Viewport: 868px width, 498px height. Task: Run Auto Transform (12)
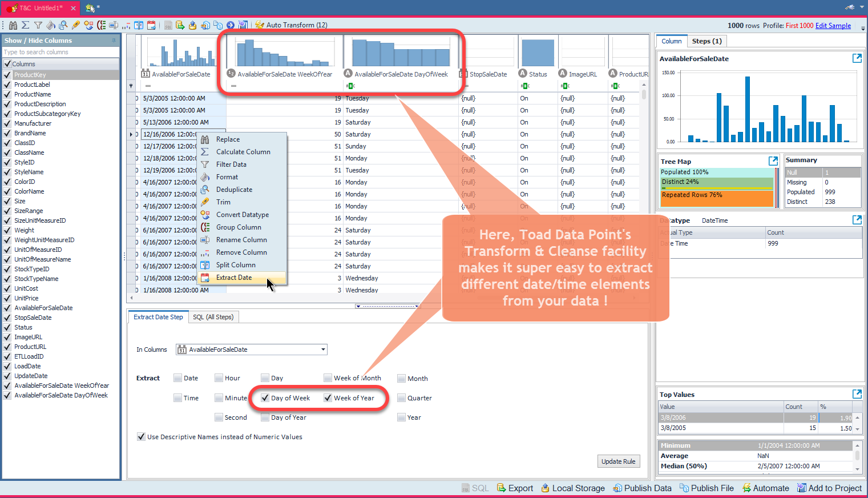coord(291,25)
